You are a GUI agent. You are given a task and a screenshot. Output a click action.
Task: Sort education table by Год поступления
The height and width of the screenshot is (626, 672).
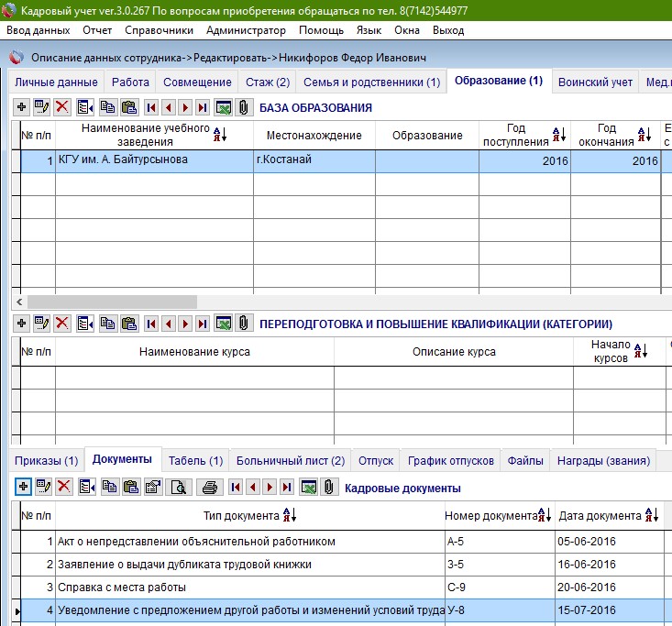[x=558, y=136]
